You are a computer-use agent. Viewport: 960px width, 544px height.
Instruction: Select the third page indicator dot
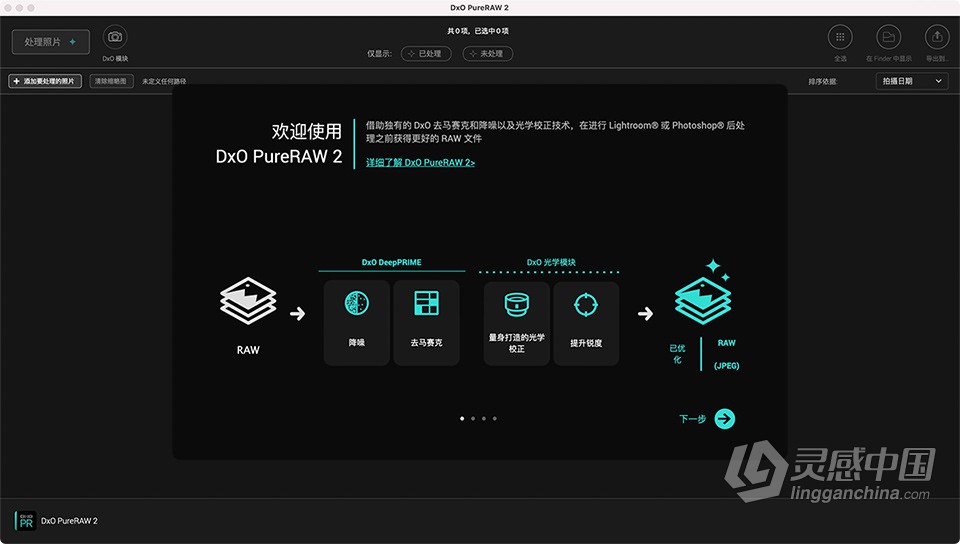484,419
